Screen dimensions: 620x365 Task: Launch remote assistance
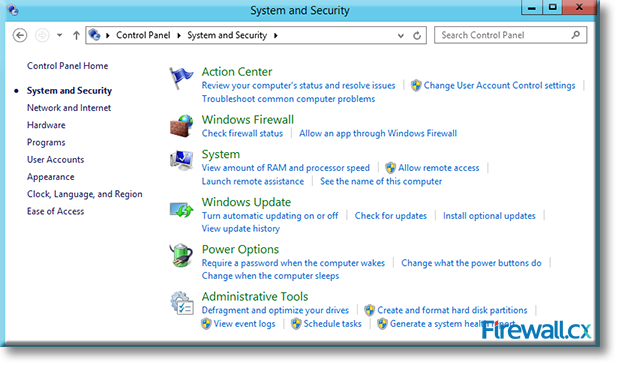click(x=253, y=181)
